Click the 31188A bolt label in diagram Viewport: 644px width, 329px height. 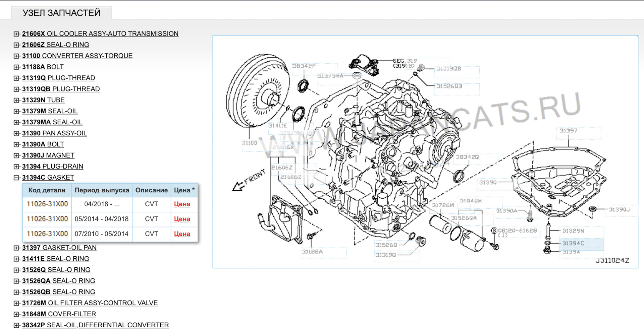pyautogui.click(x=312, y=252)
